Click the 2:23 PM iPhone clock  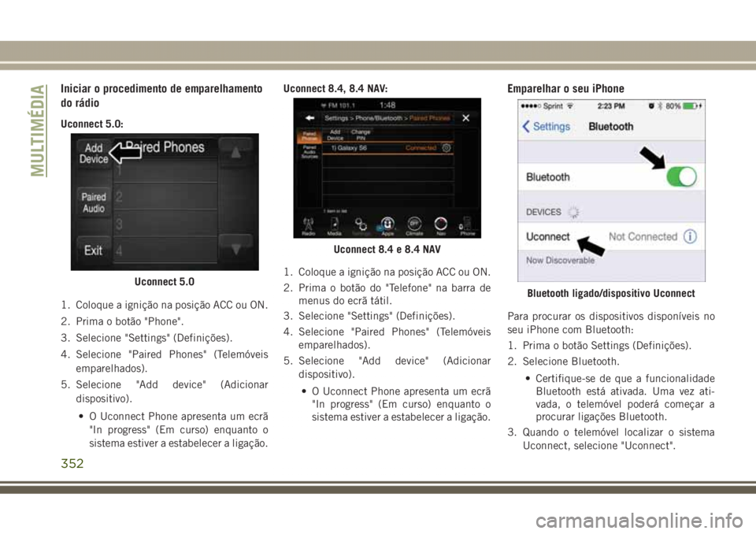(611, 106)
